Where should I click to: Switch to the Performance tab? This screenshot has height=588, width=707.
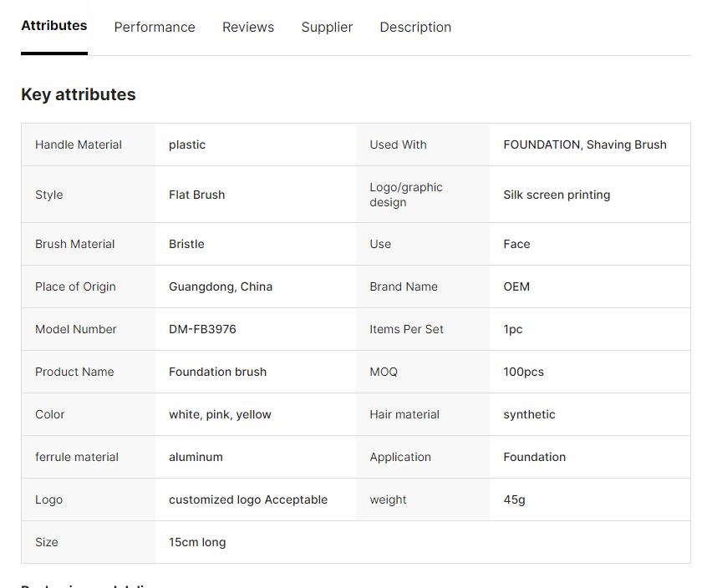point(155,28)
